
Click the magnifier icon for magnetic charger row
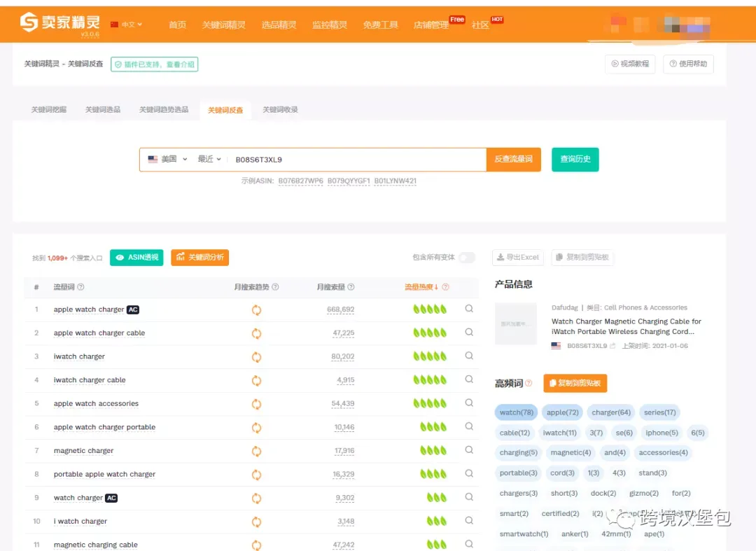pos(469,449)
